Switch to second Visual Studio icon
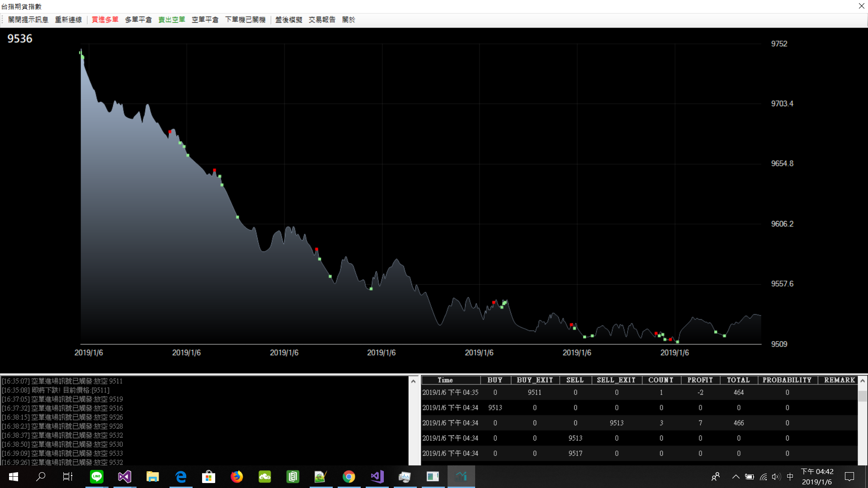This screenshot has width=868, height=488. [377, 477]
